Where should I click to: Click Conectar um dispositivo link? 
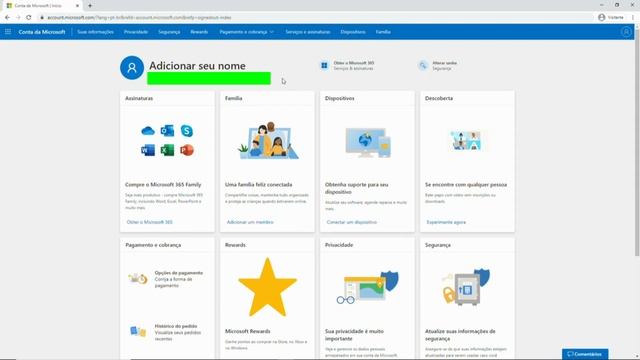pyautogui.click(x=351, y=222)
